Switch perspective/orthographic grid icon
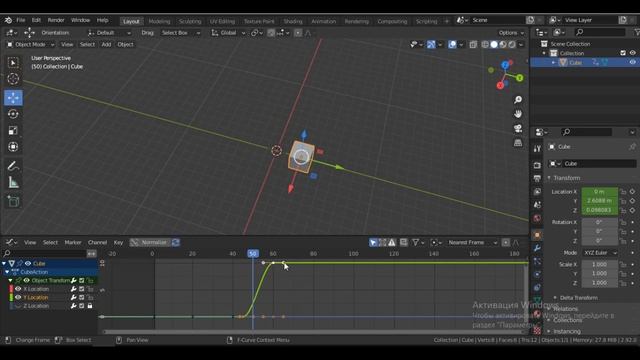Viewport: 640px width, 360px height. pos(518,142)
